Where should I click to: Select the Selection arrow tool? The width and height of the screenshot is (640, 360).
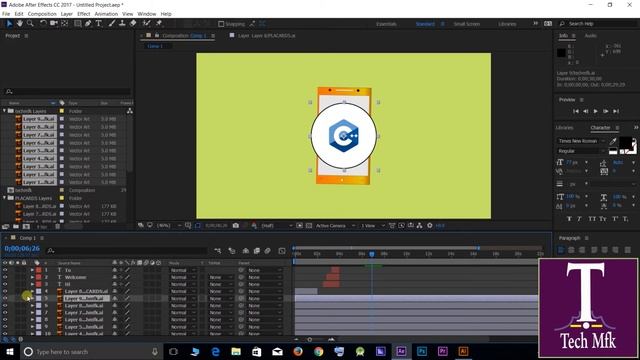coord(9,24)
